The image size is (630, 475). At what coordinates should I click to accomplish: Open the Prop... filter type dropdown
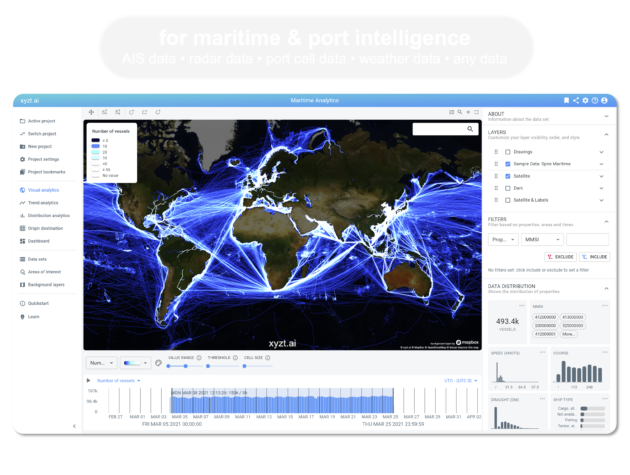point(503,240)
